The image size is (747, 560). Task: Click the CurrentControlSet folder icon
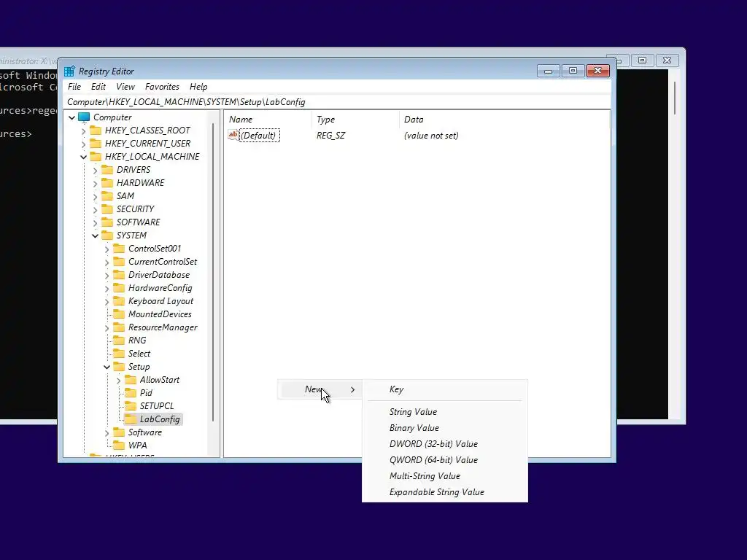pyautogui.click(x=119, y=262)
